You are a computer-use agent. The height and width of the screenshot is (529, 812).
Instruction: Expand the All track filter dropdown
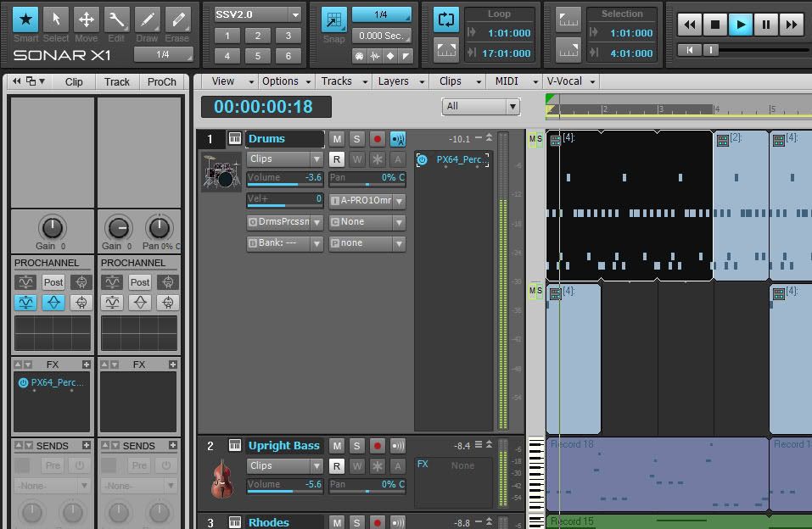pos(480,106)
